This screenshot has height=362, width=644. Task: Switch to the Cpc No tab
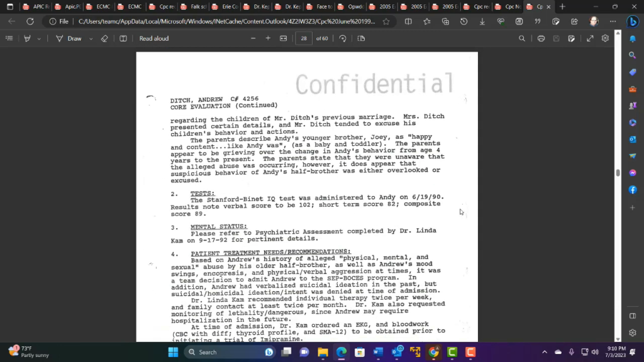[509, 6]
